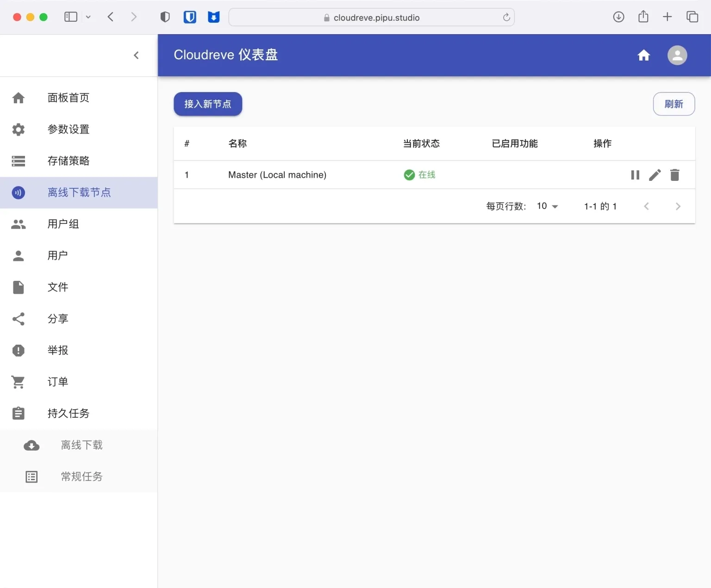
Task: Go to 面板首页 menu item
Action: [x=79, y=98]
